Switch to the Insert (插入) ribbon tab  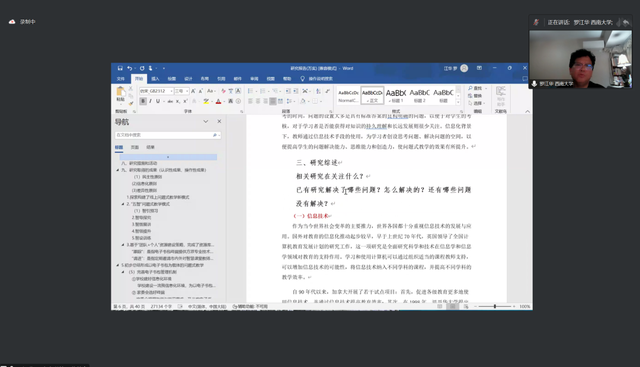(156, 79)
